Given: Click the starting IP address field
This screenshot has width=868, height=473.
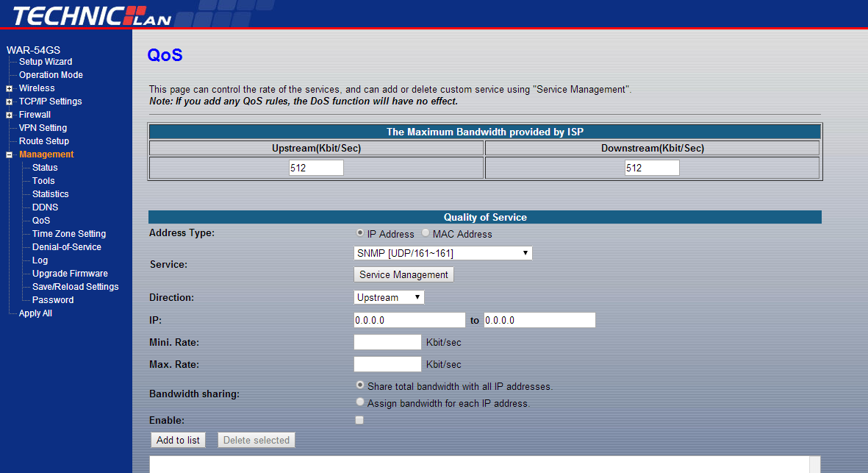Looking at the screenshot, I should pos(409,320).
